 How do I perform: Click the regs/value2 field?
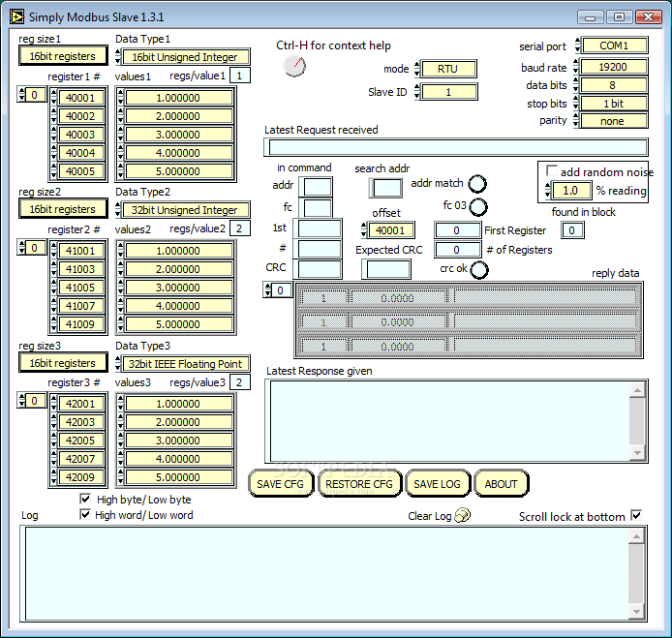tap(239, 228)
